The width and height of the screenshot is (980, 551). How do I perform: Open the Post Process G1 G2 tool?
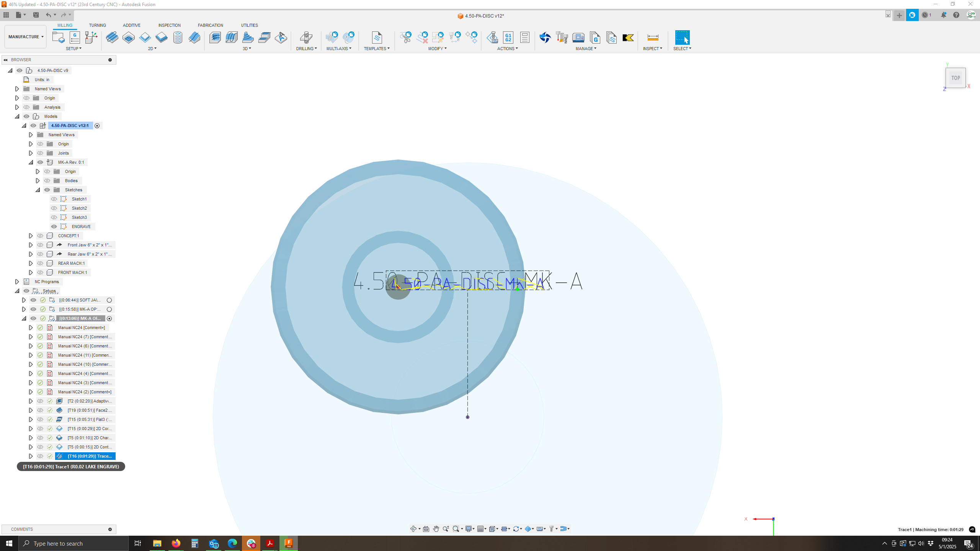point(508,37)
